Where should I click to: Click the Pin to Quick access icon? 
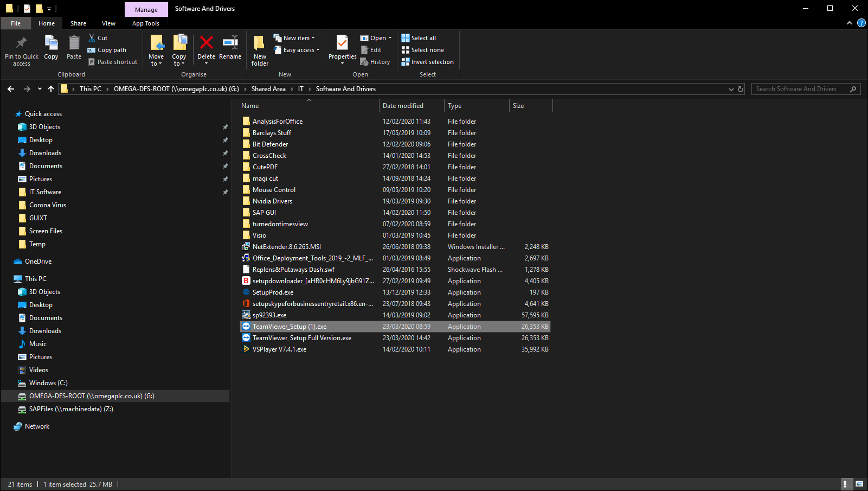(x=21, y=43)
